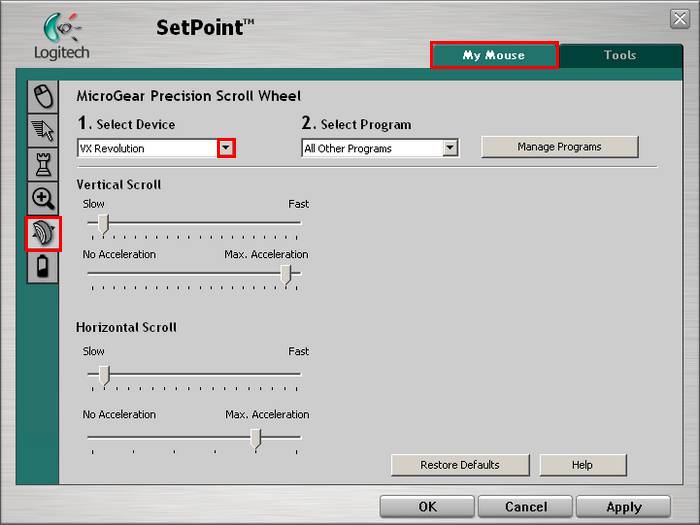700x525 pixels.
Task: Expand the Select Device dropdown arrow
Action: (x=226, y=148)
